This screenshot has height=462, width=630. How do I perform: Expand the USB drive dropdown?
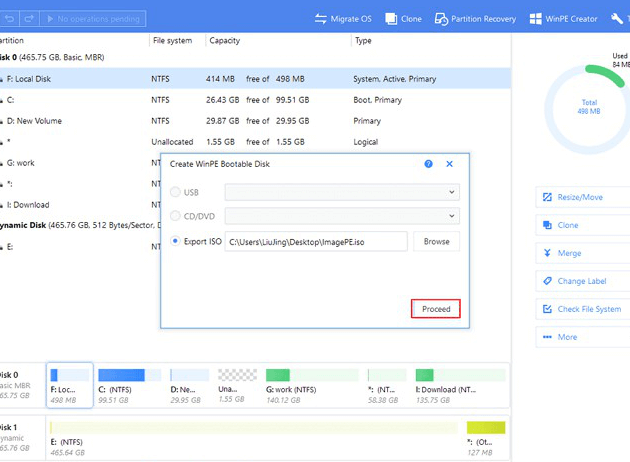341,191
